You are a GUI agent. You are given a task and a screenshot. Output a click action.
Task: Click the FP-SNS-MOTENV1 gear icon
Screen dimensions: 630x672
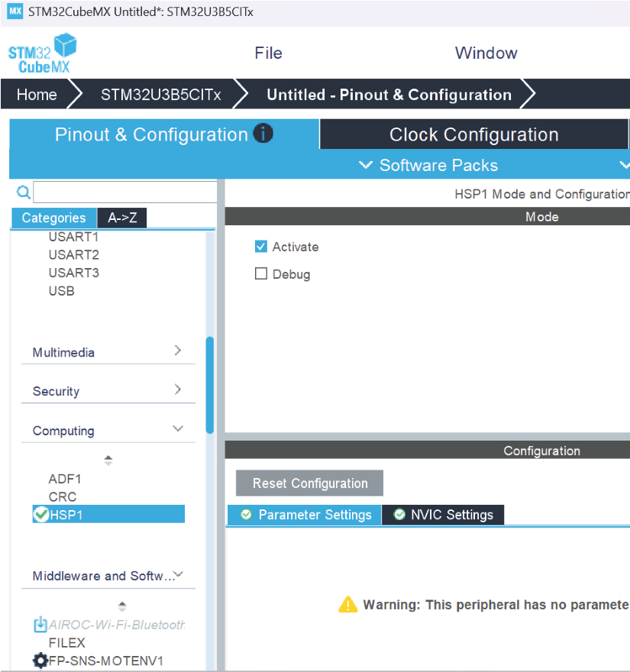tap(40, 661)
